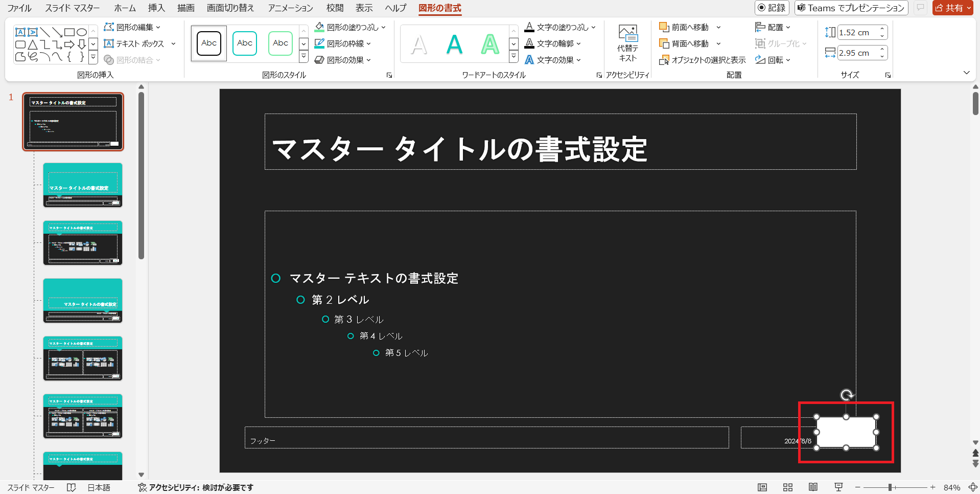
Task: Open 文字の塗りつぶし options
Action: (x=560, y=27)
